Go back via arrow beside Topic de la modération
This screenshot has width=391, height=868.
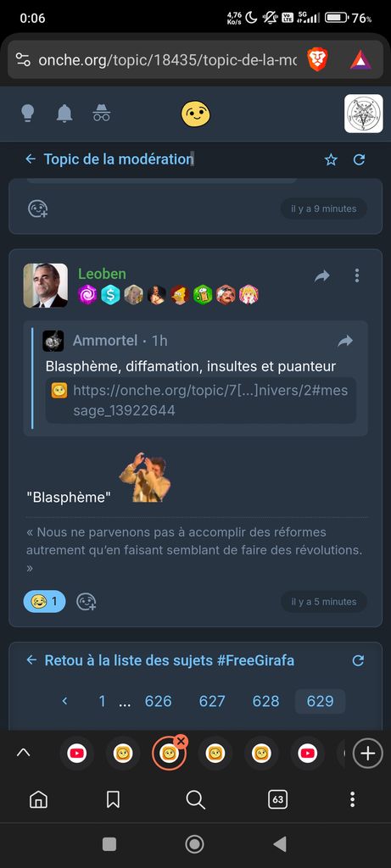coord(31,159)
